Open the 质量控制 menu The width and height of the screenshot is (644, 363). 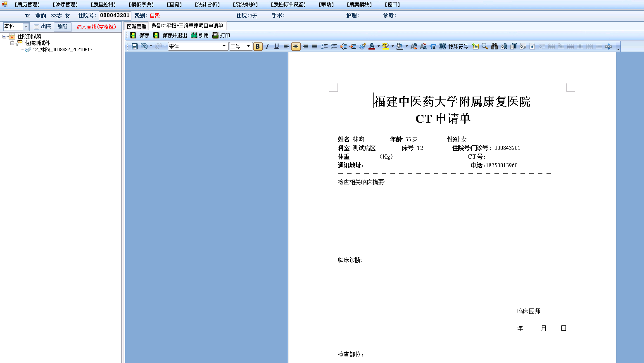click(104, 5)
